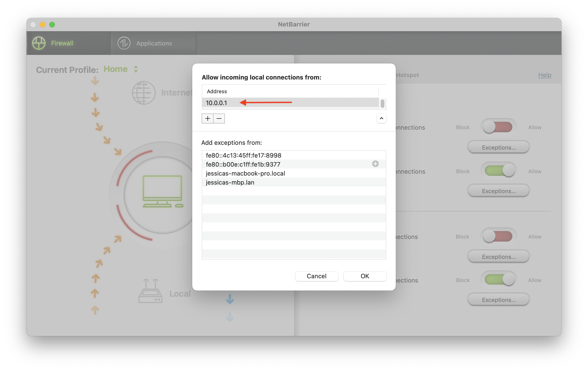Screen dimensions: 588x371
Task: Toggle the topmost Block/Allow switch
Action: pos(499,127)
